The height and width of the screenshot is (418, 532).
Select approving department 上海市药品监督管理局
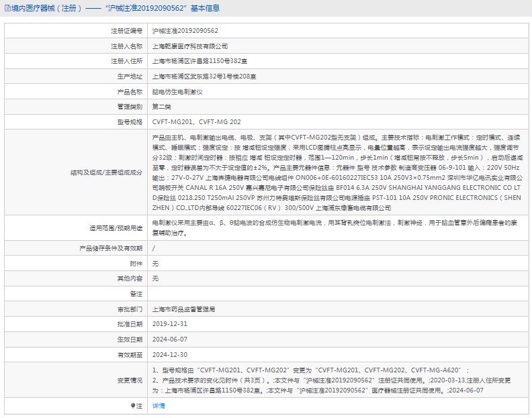click(183, 309)
